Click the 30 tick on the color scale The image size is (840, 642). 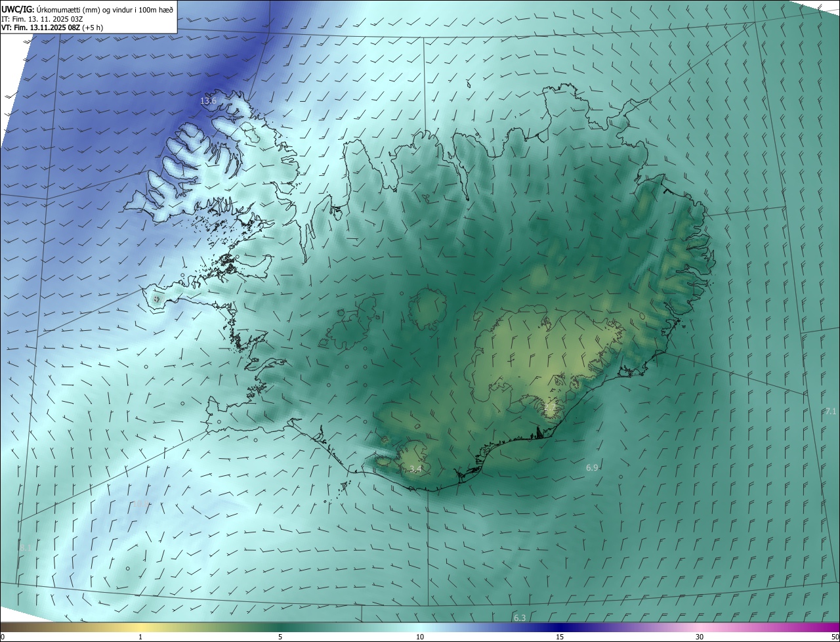[700, 637]
